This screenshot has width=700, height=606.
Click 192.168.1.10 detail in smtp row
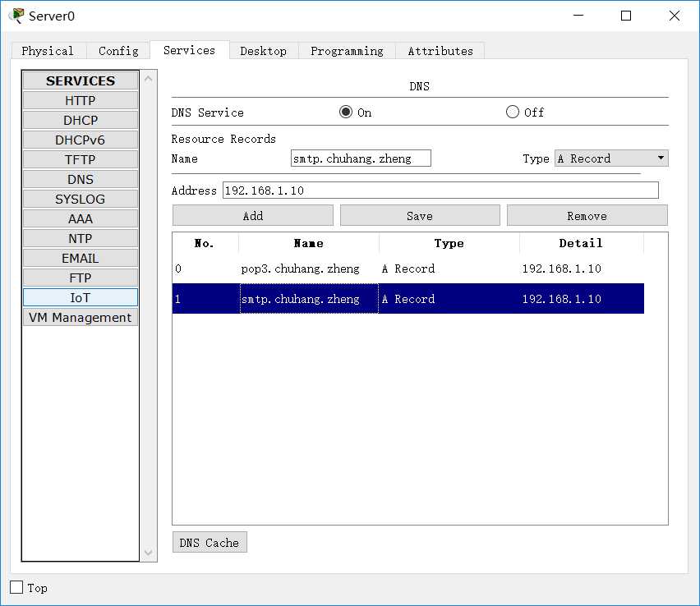[582, 299]
